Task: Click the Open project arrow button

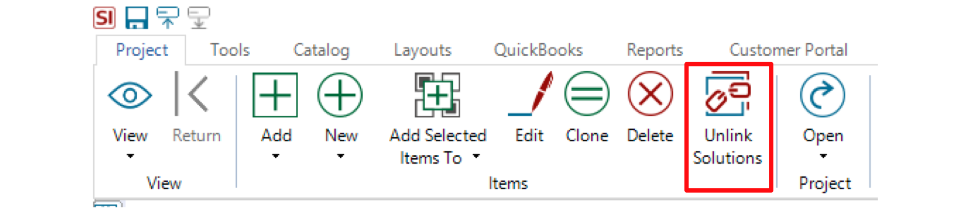Action: 822,95
